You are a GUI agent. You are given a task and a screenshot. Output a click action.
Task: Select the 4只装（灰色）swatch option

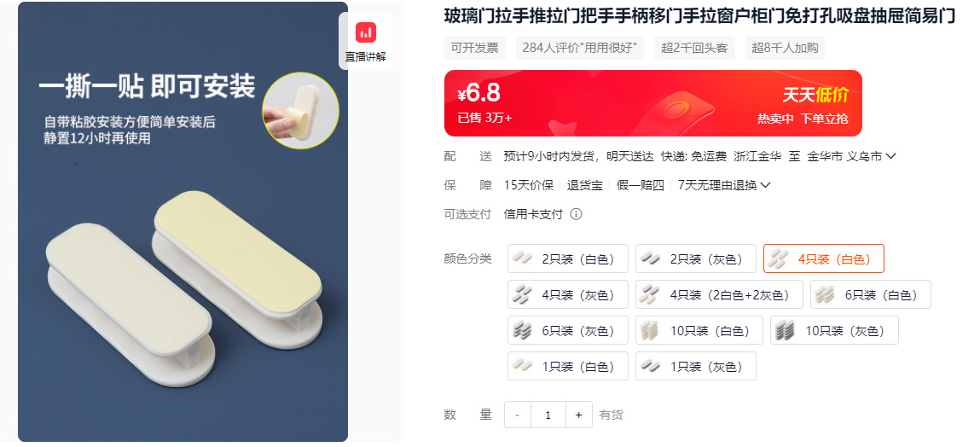(567, 294)
